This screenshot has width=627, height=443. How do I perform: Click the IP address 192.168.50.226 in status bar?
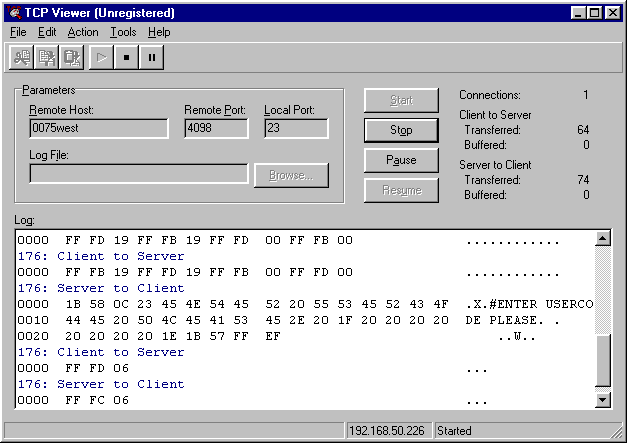(x=387, y=431)
